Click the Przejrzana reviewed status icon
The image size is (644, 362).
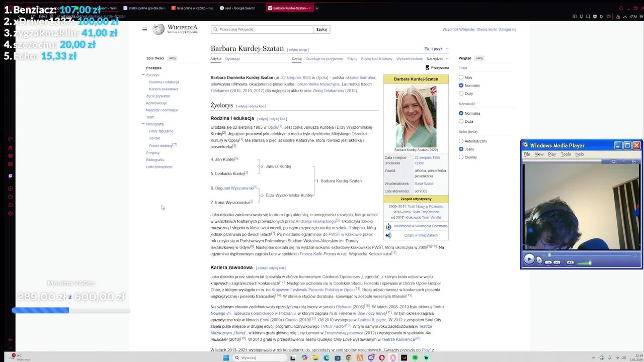(x=428, y=67)
